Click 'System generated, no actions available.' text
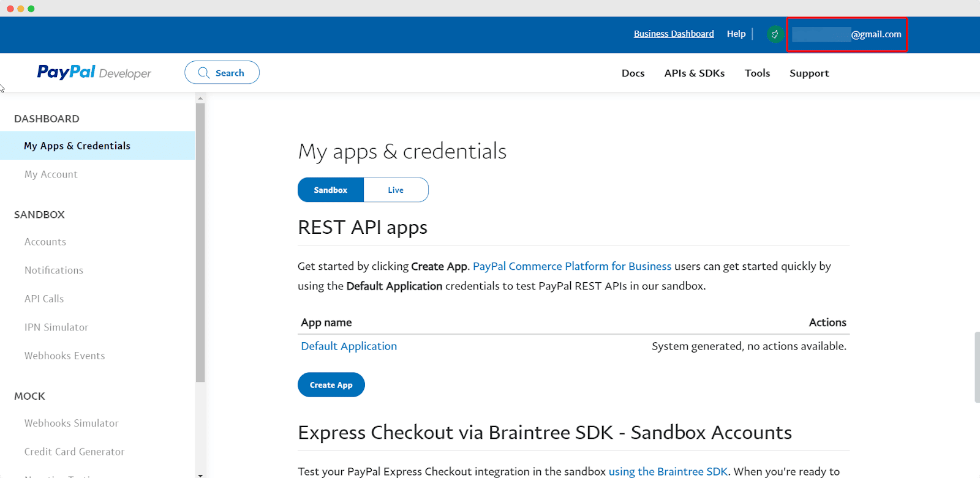This screenshot has height=478, width=980. [749, 346]
